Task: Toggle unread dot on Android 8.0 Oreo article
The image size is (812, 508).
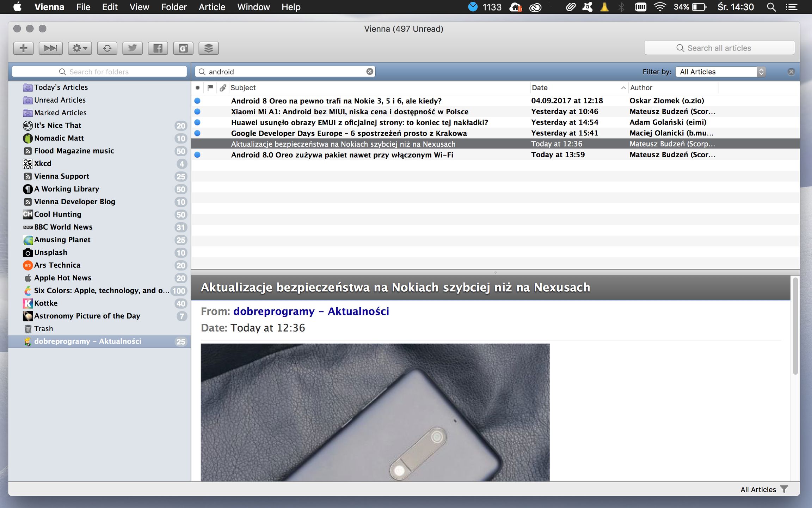Action: (198, 155)
